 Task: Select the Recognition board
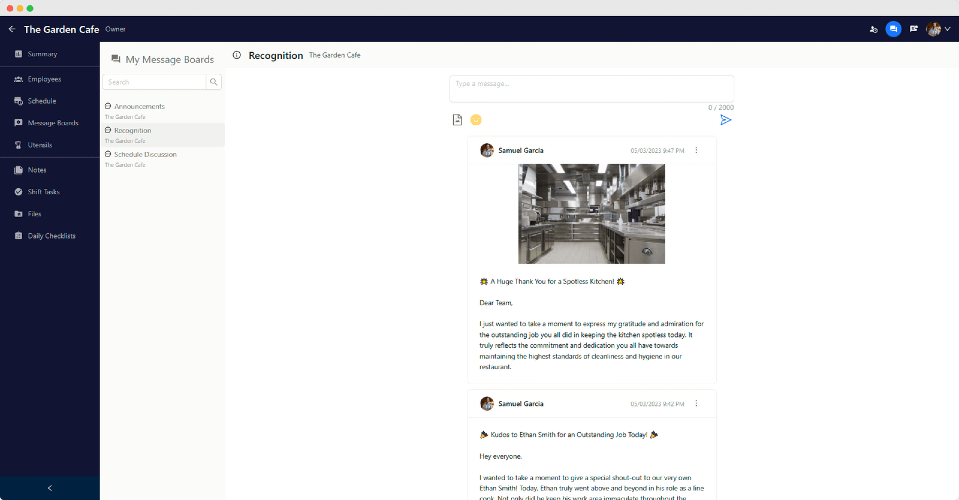tap(163, 135)
